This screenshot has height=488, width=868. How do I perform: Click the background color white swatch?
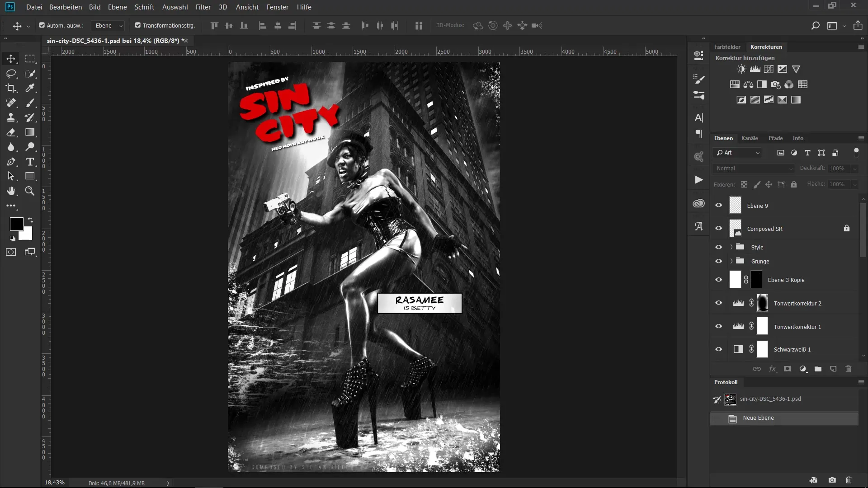[27, 235]
